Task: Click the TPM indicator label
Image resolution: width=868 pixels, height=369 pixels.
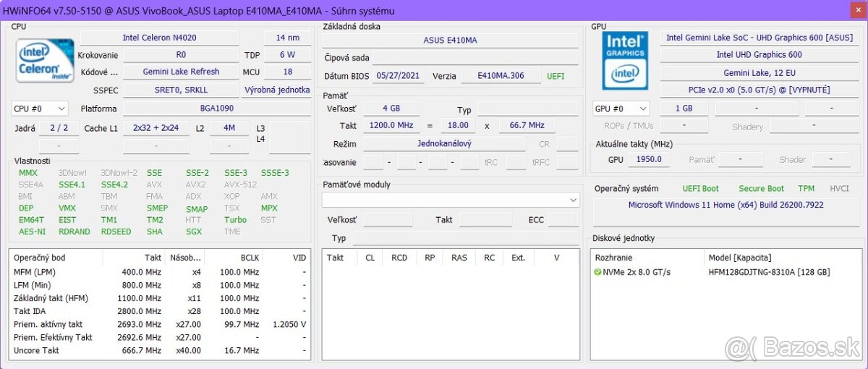Action: coord(806,188)
